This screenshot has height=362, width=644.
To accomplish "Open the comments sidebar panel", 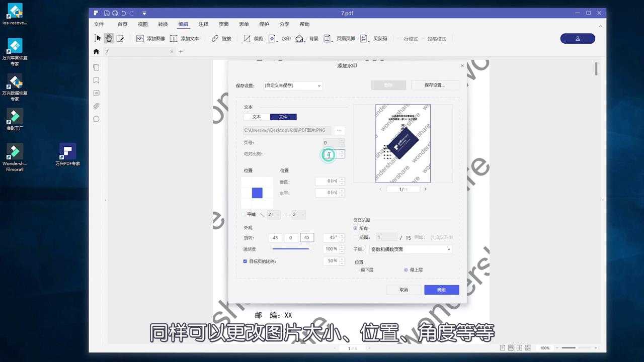I will tap(96, 93).
